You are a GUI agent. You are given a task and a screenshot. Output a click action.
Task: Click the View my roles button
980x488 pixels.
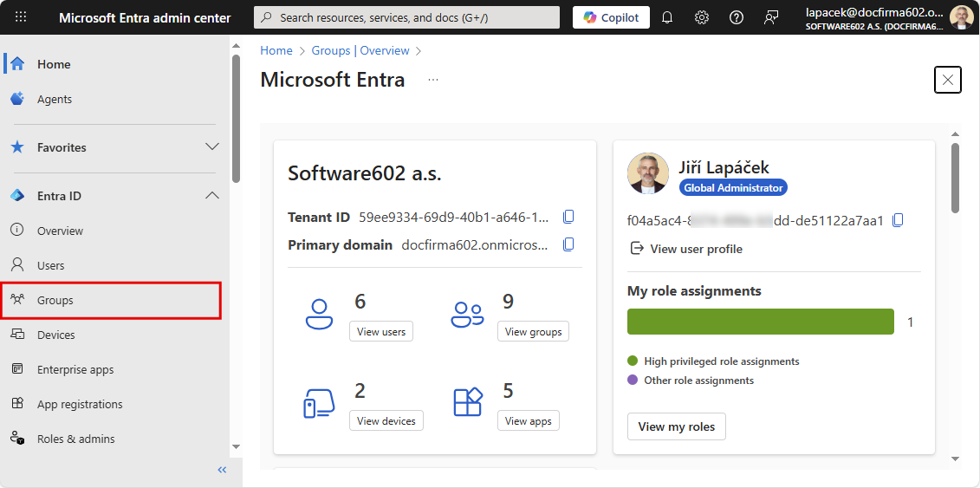[676, 426]
